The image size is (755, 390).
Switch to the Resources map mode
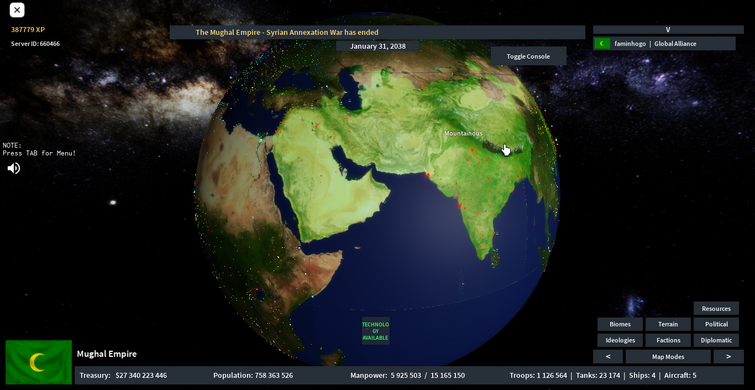click(716, 309)
